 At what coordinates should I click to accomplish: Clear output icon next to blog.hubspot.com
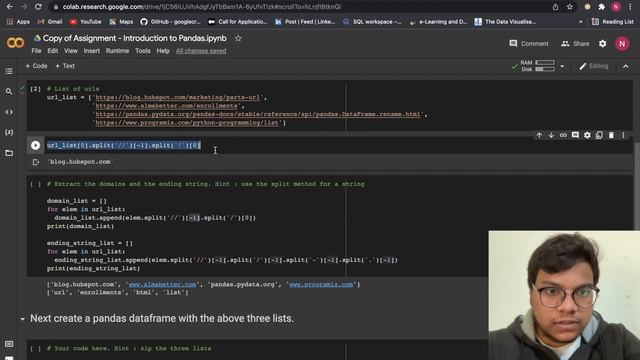36,162
